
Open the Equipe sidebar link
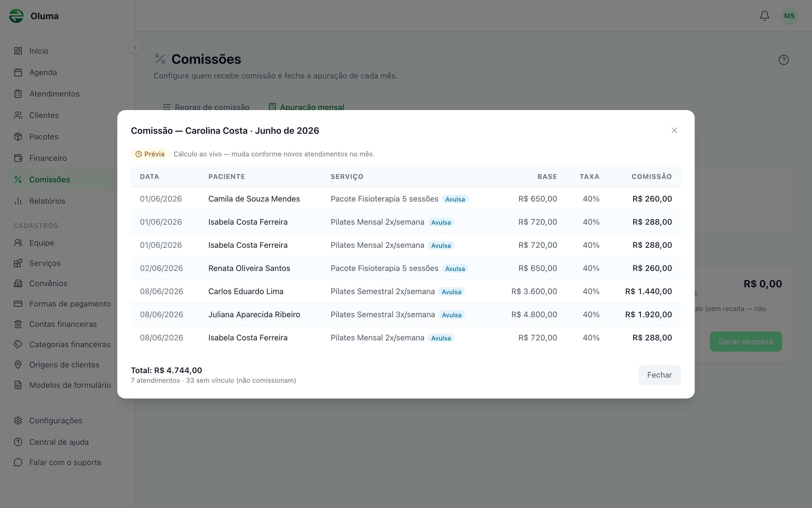62,243
